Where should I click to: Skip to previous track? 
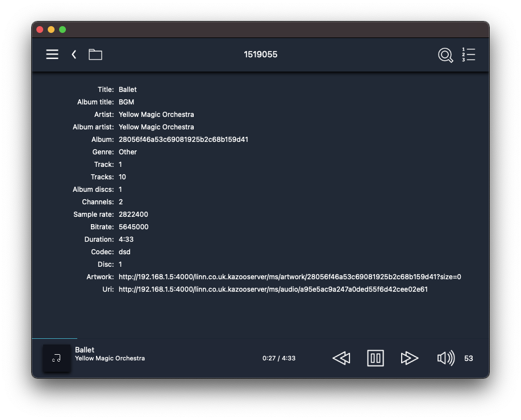coord(341,358)
